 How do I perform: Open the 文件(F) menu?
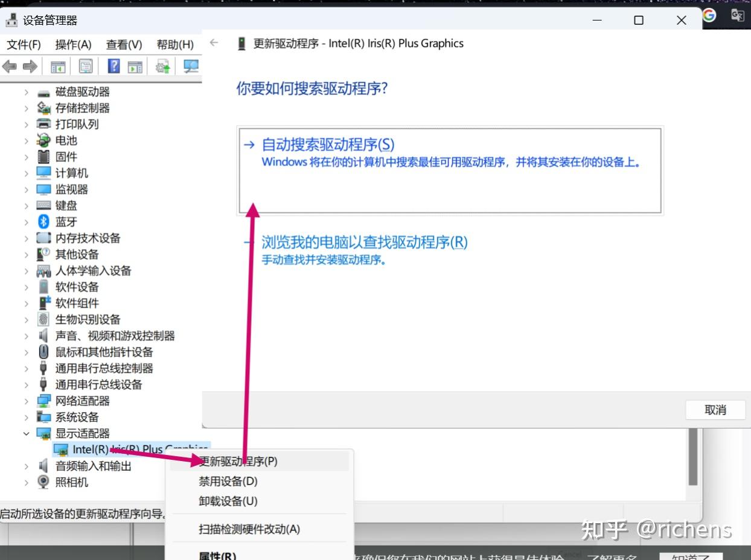click(24, 45)
